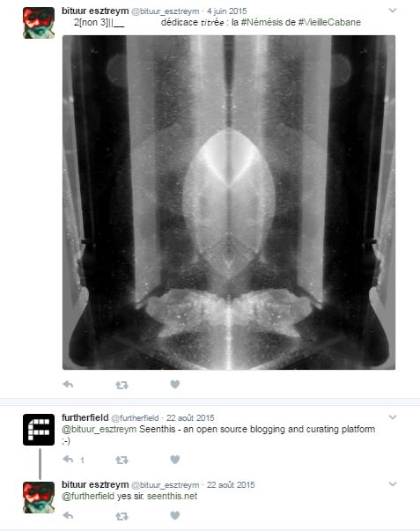Reply to the Némésis photo tweet
This screenshot has width=420, height=531.
click(68, 384)
